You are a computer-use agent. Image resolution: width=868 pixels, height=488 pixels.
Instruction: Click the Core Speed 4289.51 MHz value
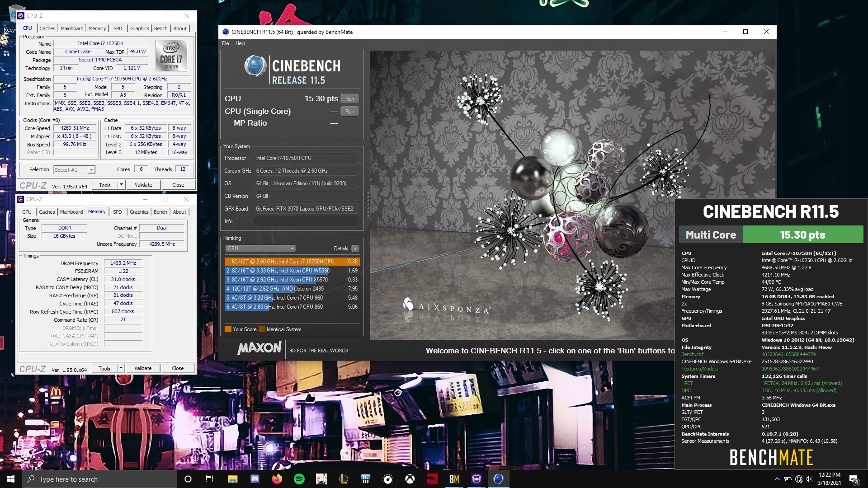(75, 128)
